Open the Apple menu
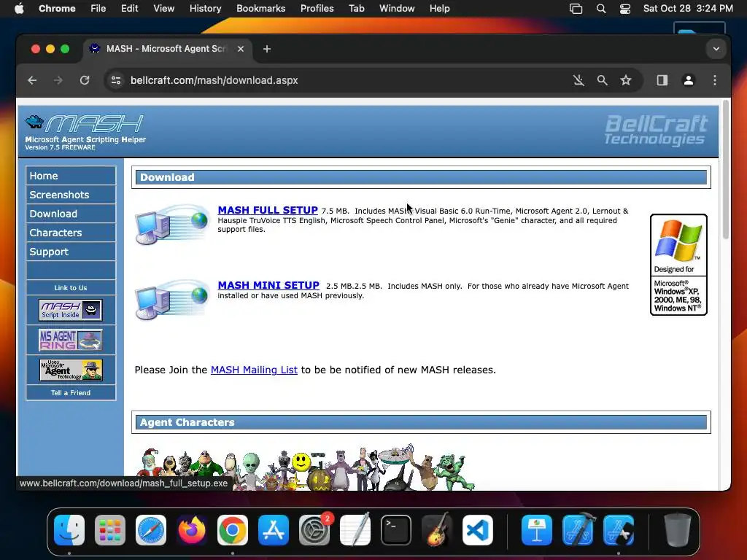This screenshot has width=747, height=560. [x=19, y=8]
